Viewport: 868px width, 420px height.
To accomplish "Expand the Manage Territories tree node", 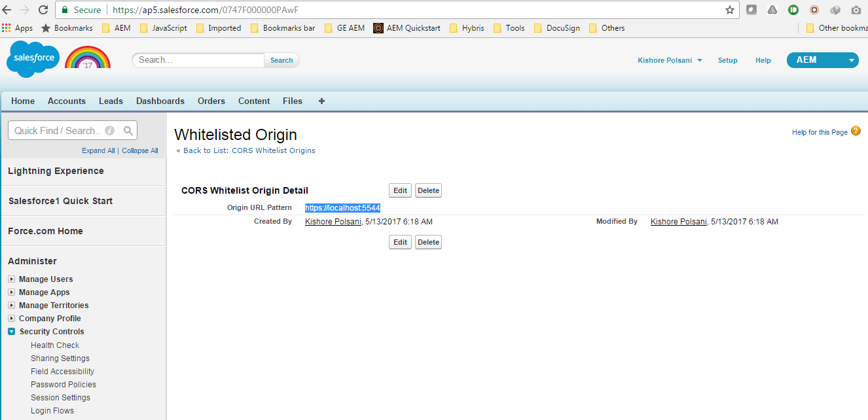I will tap(11, 306).
